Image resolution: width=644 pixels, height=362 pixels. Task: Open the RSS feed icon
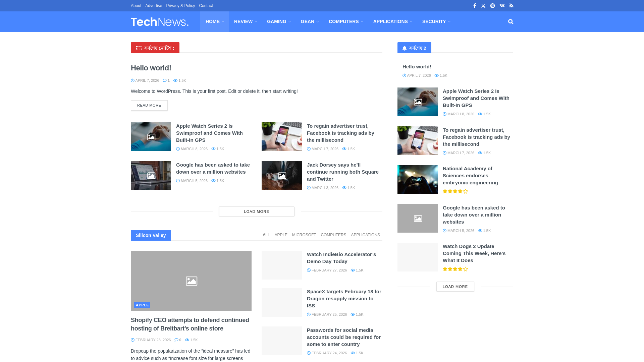click(511, 6)
